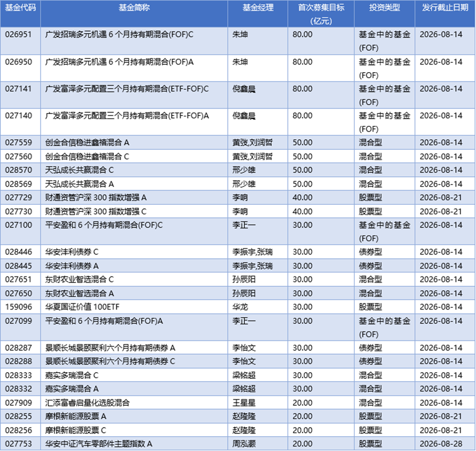Click manager 朱坤 in row 026951
476x451 pixels.
pos(240,35)
